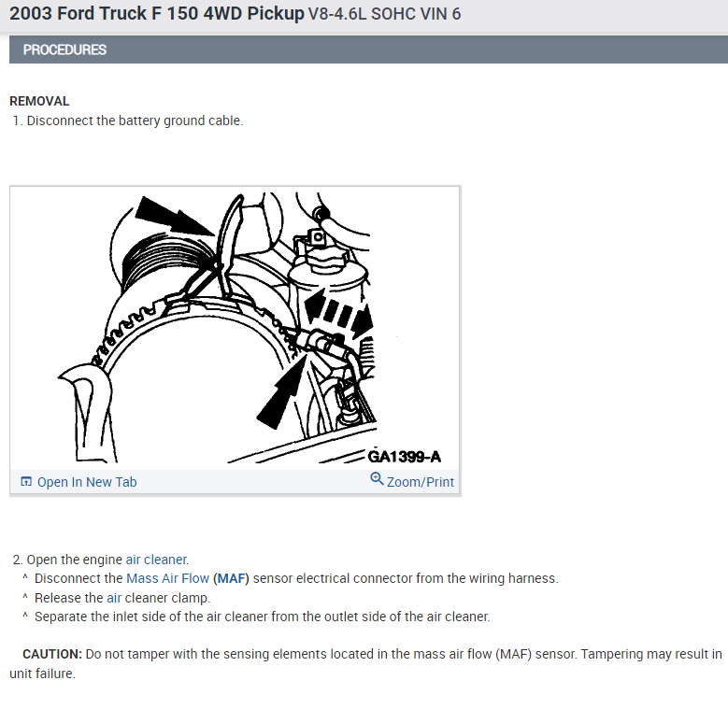Select the REMOVAL heading
The width and height of the screenshot is (728, 709).
point(39,101)
